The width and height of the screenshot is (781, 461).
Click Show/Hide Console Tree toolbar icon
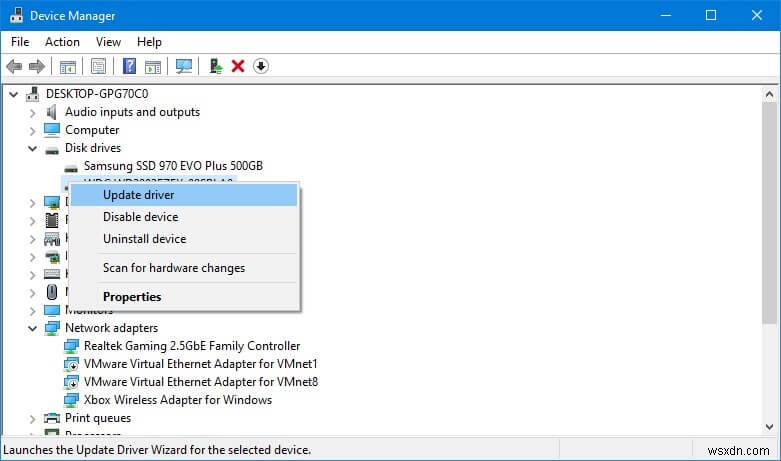[x=68, y=66]
